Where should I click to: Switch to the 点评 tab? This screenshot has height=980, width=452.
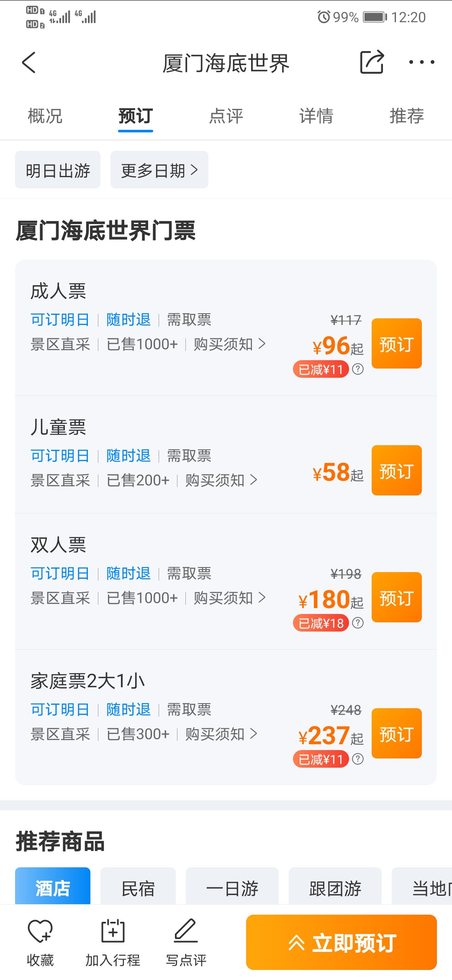point(226,116)
